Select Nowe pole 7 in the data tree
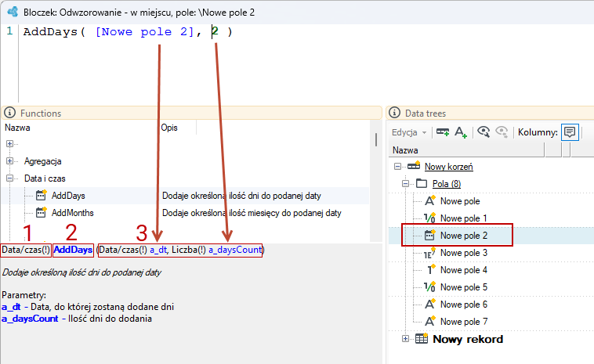 click(x=464, y=322)
